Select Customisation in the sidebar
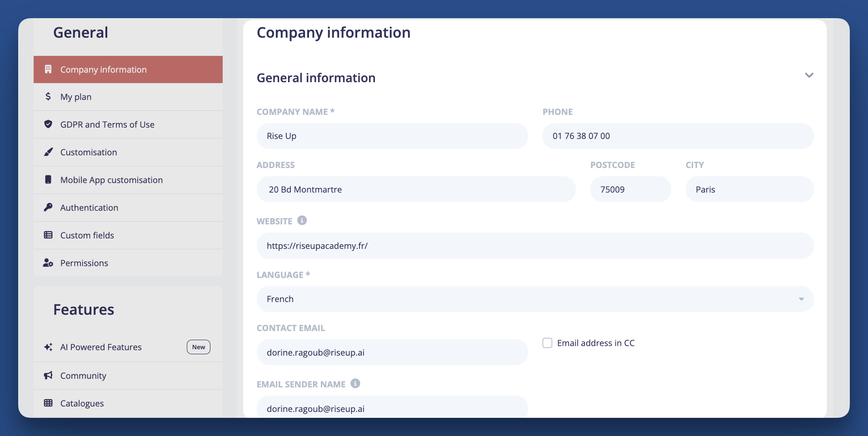 click(128, 152)
